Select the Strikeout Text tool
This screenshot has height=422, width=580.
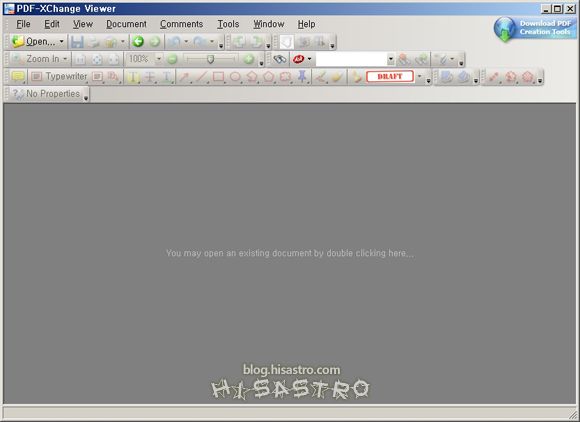coord(149,77)
